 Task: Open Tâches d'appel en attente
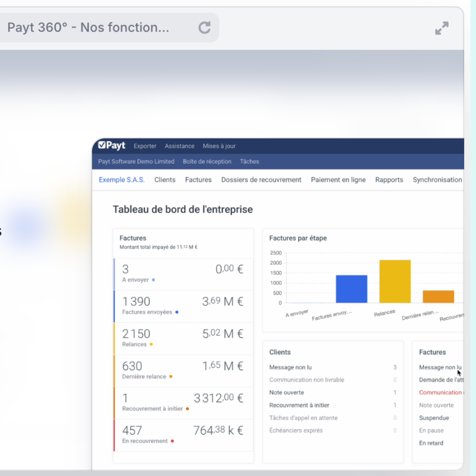(x=333, y=418)
